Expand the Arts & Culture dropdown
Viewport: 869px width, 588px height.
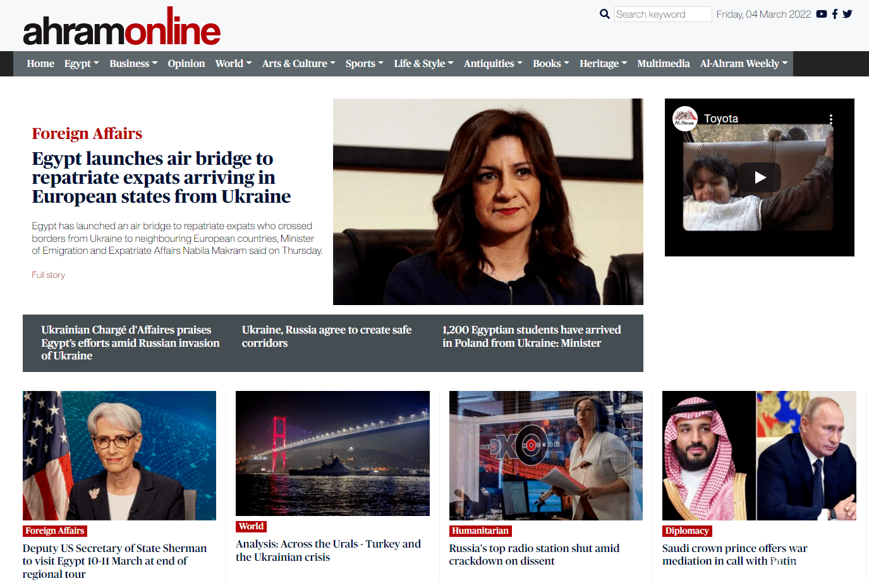click(x=299, y=63)
